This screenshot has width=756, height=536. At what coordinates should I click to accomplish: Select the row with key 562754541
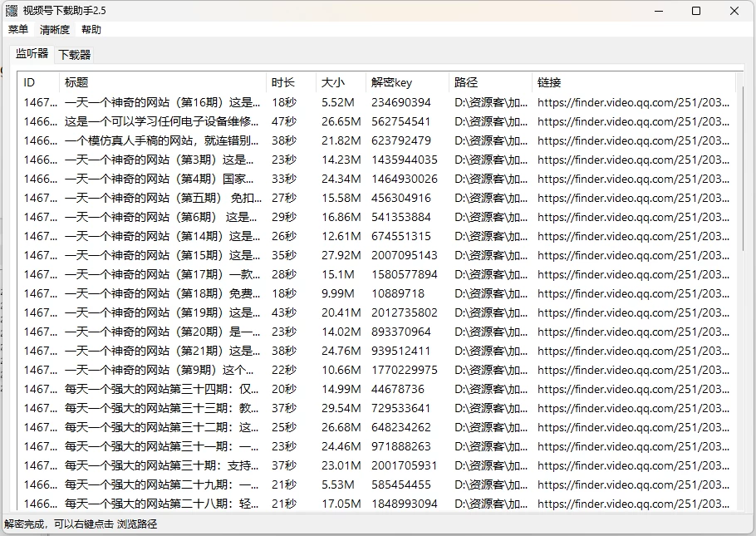401,121
